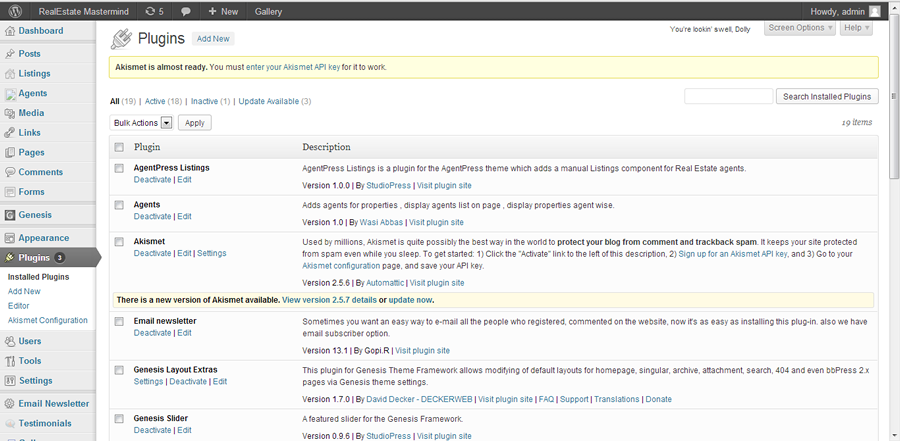The height and width of the screenshot is (441, 900).
Task: Open the comments bubble icon in admin bar
Action: click(x=185, y=11)
